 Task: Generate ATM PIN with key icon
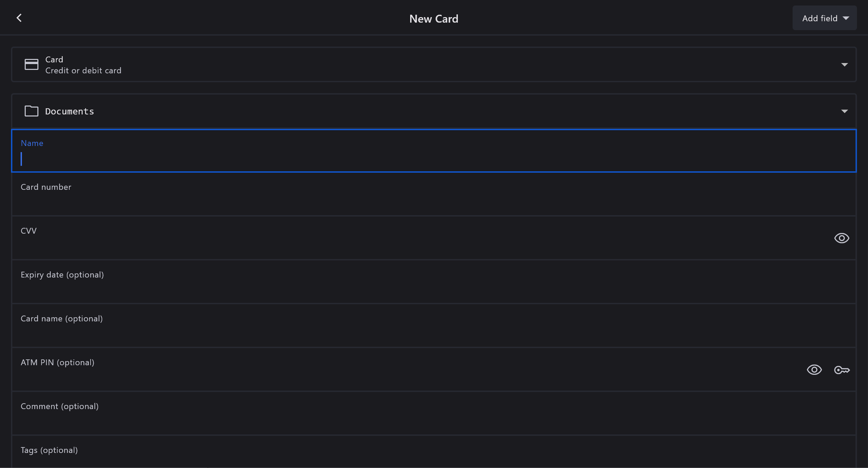click(842, 370)
